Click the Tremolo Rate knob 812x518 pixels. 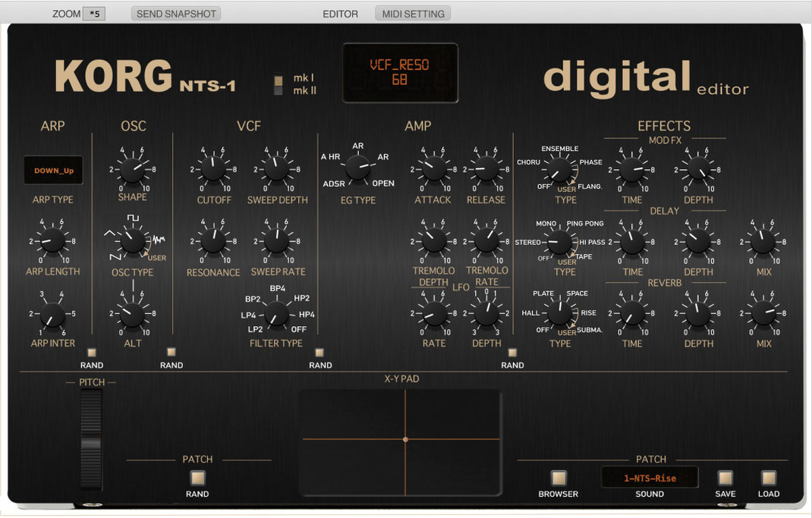[x=486, y=241]
